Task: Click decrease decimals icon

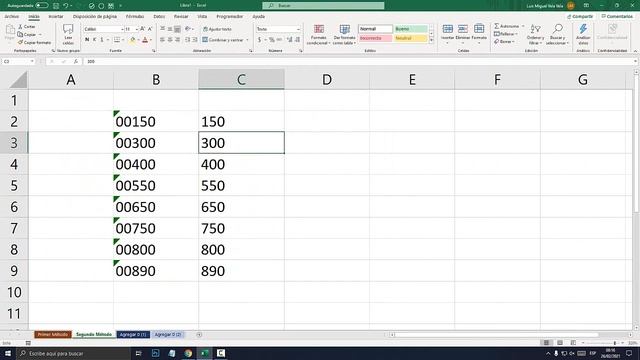Action: [x=297, y=40]
